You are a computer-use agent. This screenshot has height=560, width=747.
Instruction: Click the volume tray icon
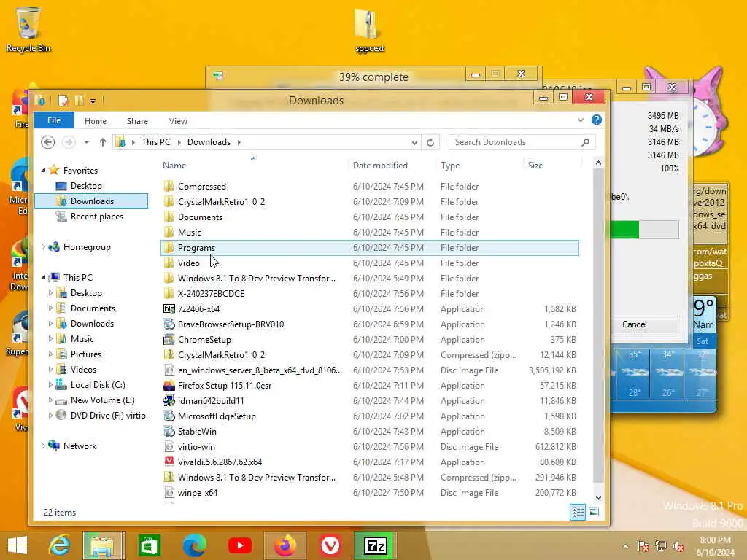click(x=678, y=546)
